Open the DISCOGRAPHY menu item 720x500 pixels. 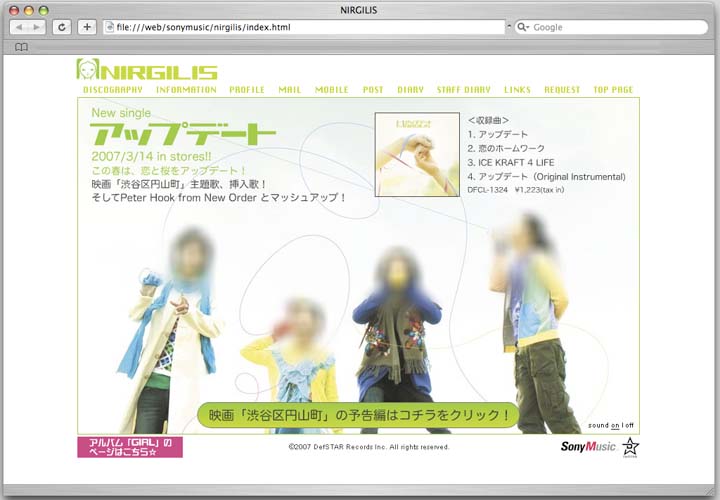[x=112, y=90]
